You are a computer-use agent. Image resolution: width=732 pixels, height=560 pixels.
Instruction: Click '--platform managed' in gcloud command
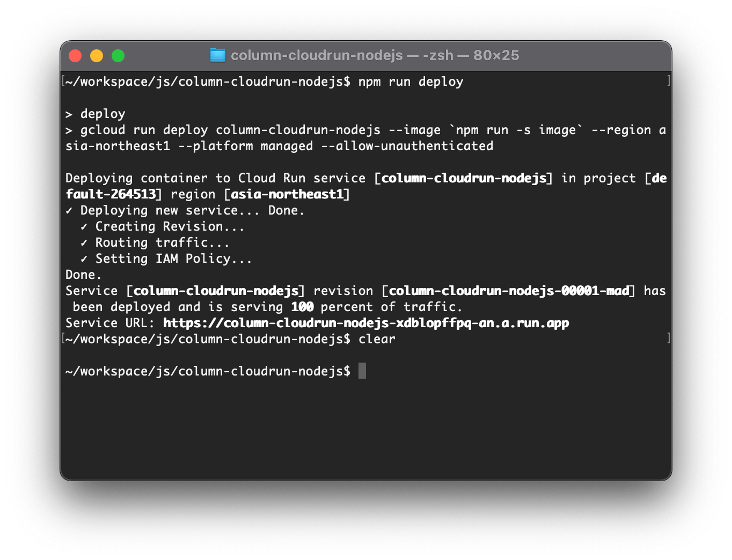click(x=246, y=146)
